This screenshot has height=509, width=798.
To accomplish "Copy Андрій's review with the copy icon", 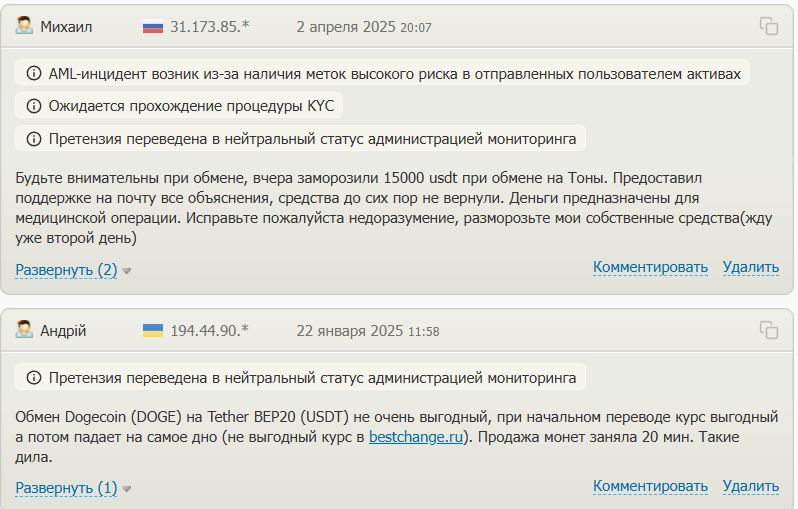I will coord(768,330).
